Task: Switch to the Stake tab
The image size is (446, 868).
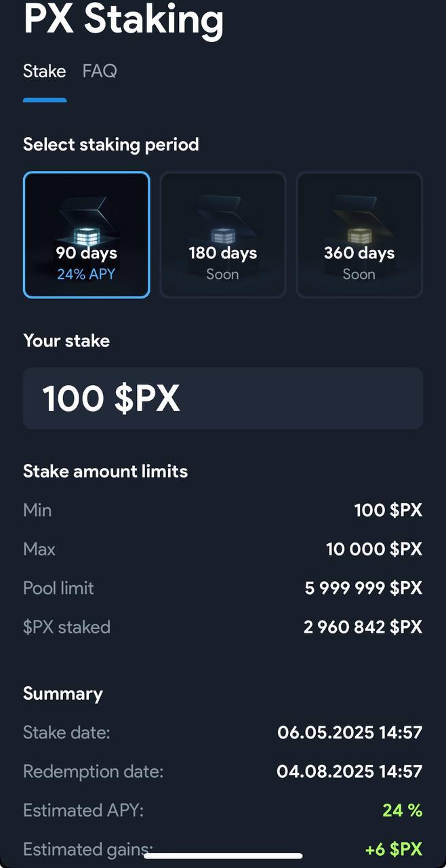Action: [x=45, y=71]
